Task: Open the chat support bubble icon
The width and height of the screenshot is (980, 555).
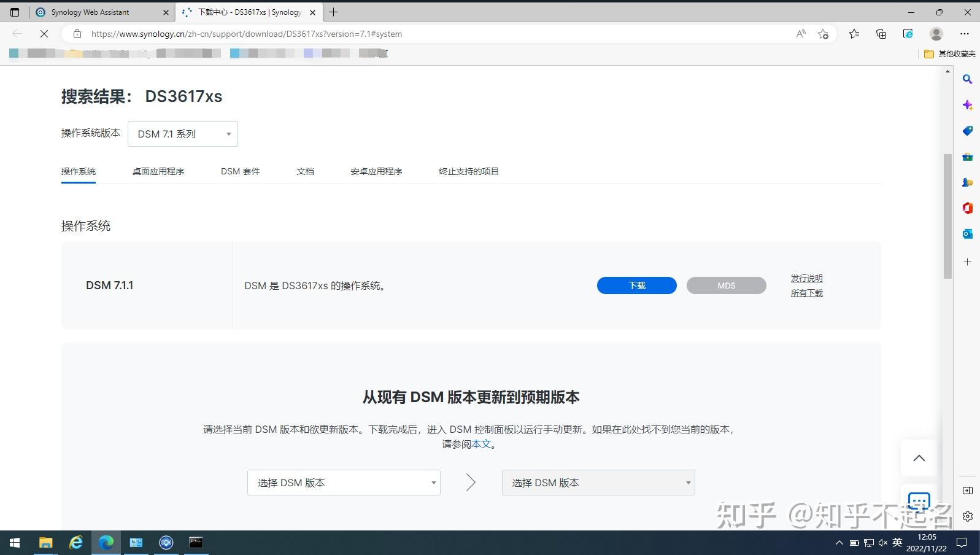Action: (919, 501)
